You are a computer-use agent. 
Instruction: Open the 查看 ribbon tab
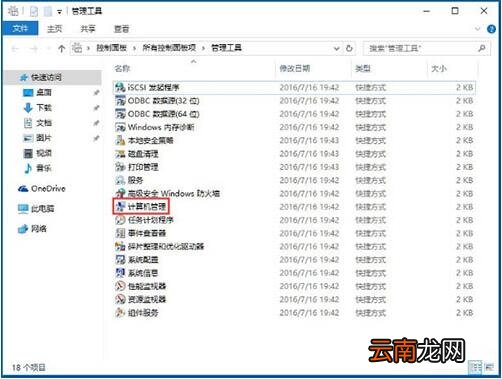click(121, 29)
